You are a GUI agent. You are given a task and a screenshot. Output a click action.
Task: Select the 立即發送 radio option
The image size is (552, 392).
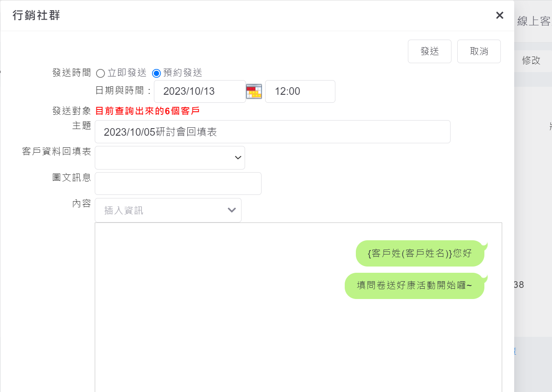101,73
